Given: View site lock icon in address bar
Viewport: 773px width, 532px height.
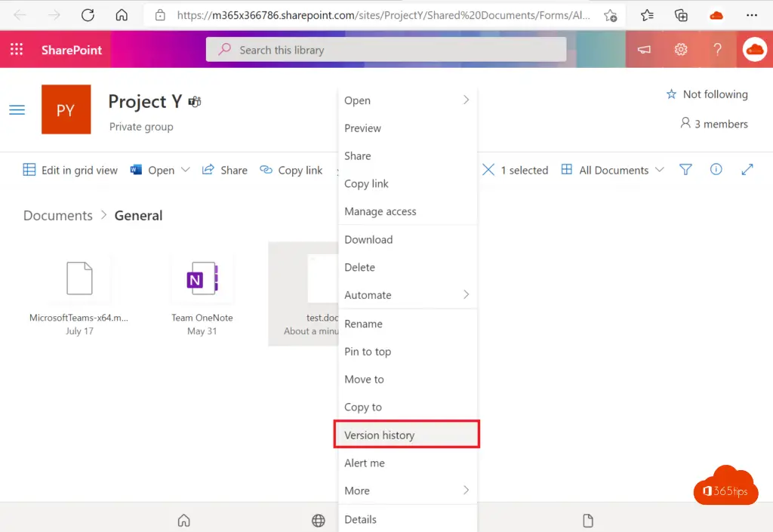Looking at the screenshot, I should pos(160,15).
